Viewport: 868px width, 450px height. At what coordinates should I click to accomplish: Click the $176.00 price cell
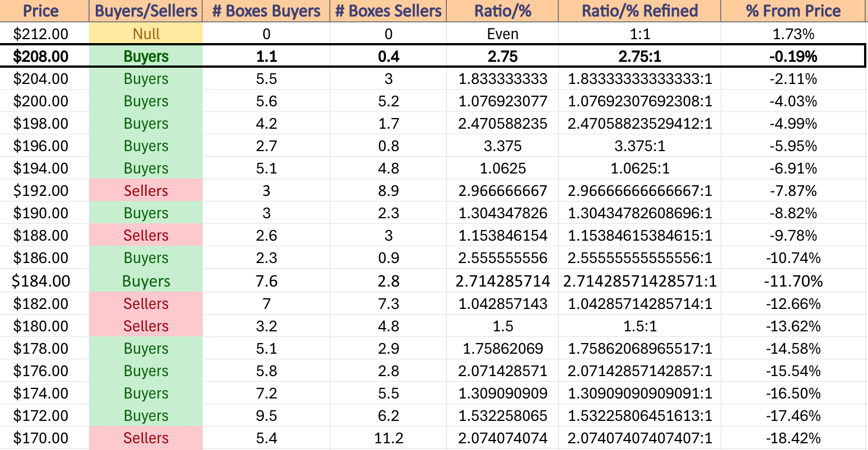44,371
